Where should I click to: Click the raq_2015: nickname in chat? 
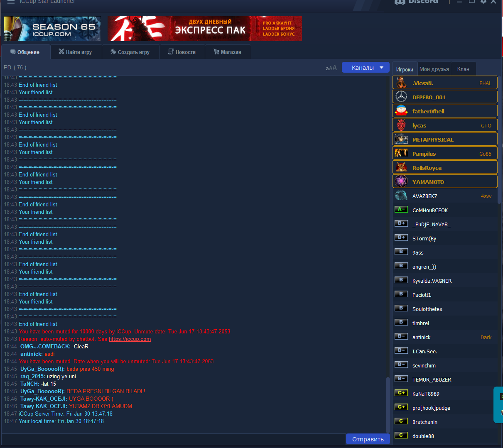[x=33, y=376]
